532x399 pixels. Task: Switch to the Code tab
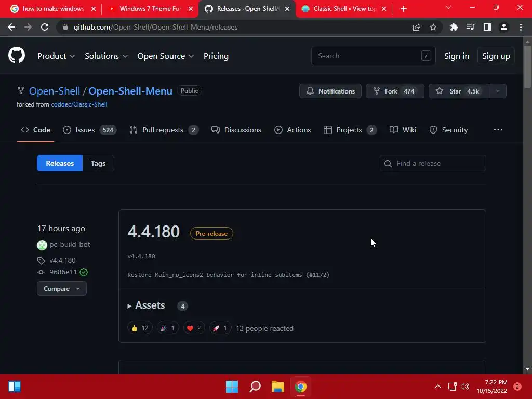pos(35,130)
